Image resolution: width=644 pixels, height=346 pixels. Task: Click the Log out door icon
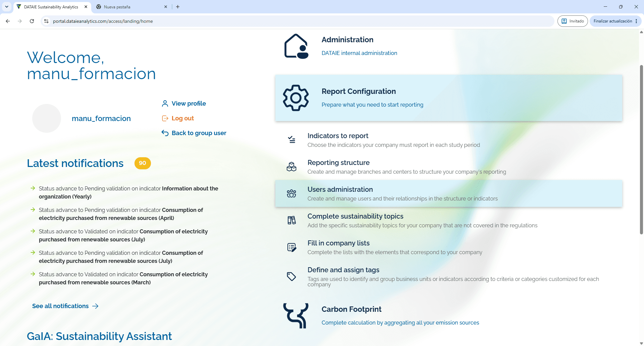165,118
